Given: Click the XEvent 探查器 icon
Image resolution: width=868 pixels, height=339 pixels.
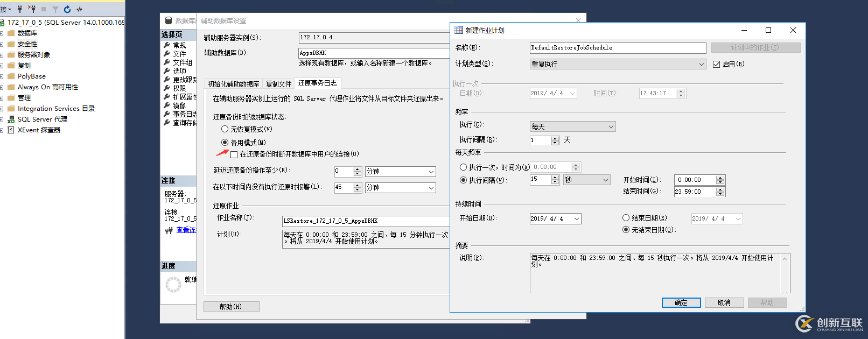Looking at the screenshot, I should [x=11, y=130].
